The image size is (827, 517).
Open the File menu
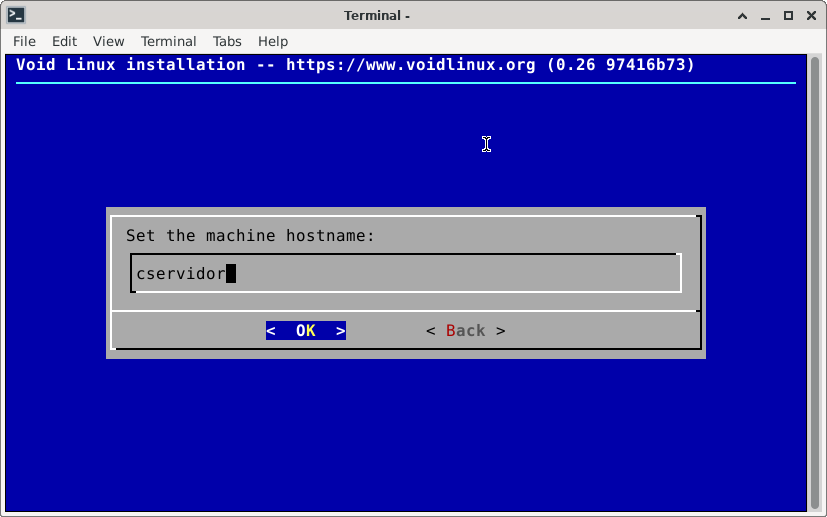coord(24,41)
